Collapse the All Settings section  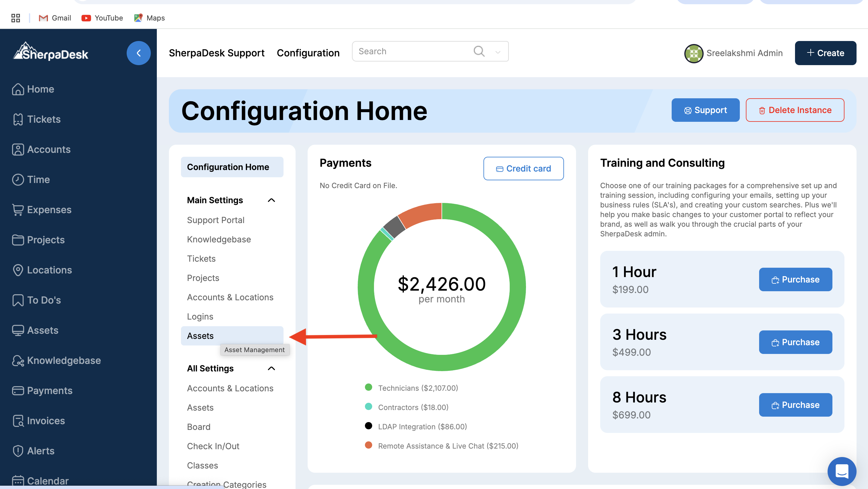(x=271, y=368)
